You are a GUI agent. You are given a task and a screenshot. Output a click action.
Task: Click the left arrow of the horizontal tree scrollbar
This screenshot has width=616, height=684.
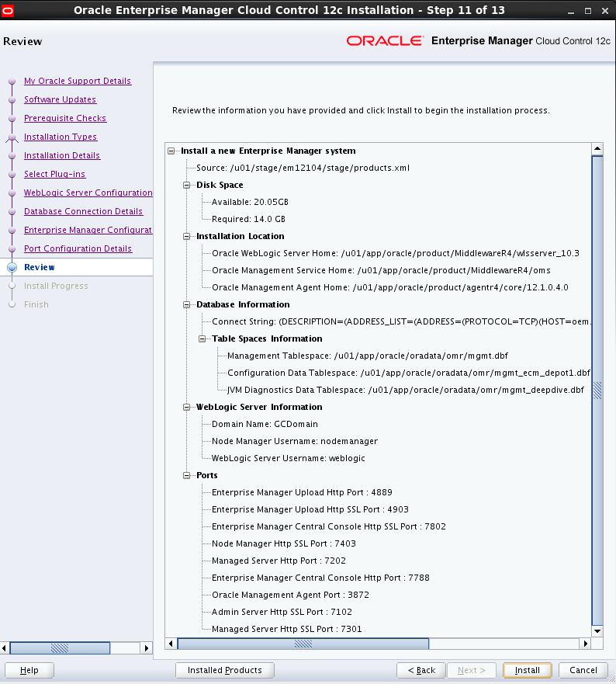(171, 644)
